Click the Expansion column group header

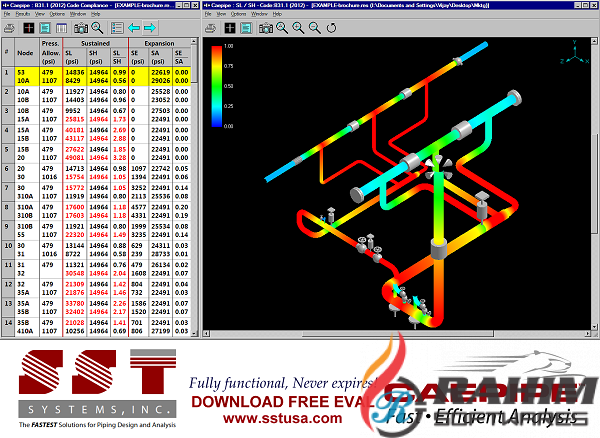coord(159,43)
